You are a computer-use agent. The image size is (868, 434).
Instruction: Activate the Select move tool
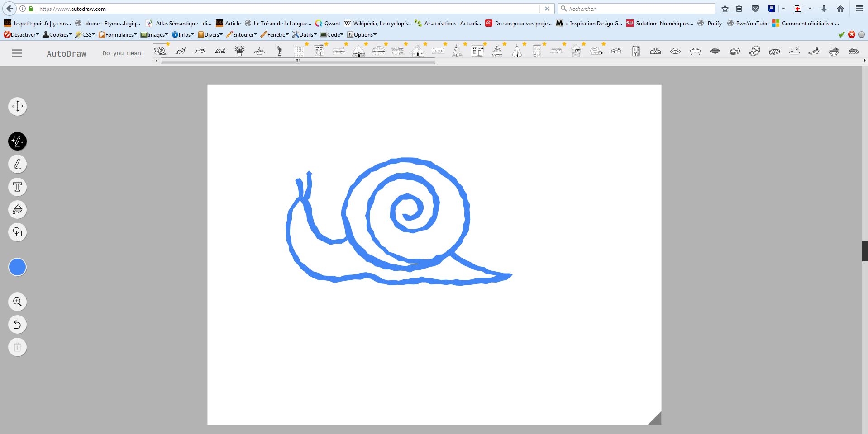pyautogui.click(x=18, y=106)
